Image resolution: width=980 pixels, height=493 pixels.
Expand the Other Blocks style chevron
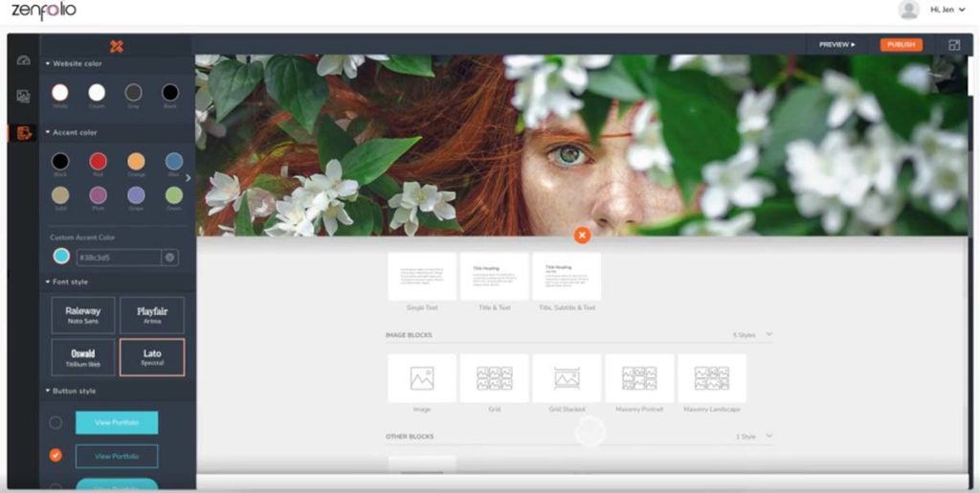769,436
